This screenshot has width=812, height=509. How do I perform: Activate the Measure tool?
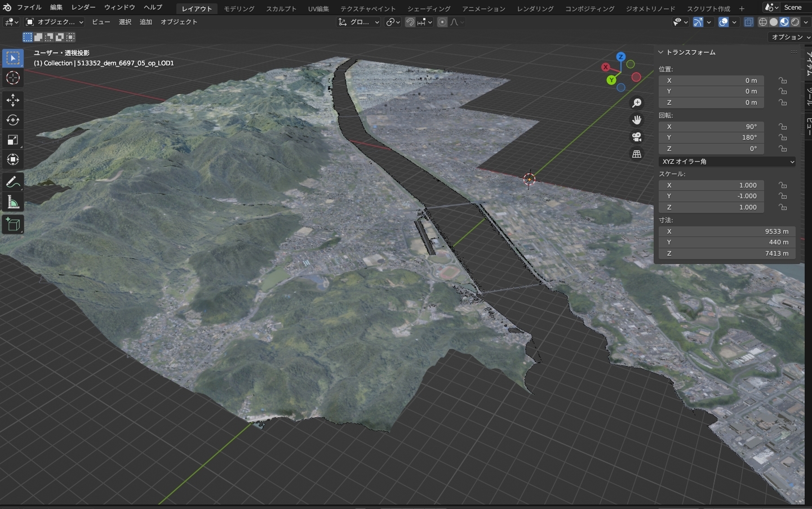(13, 203)
